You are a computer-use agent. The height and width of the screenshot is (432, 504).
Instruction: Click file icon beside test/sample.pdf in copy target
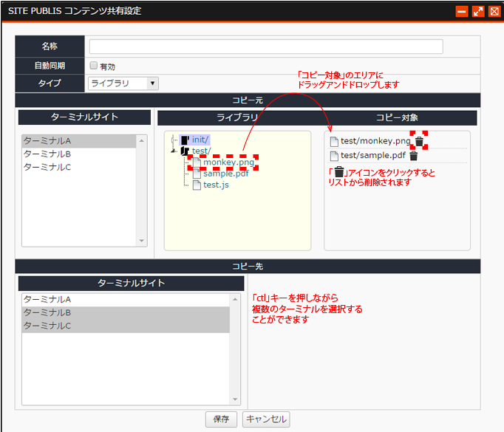point(334,156)
